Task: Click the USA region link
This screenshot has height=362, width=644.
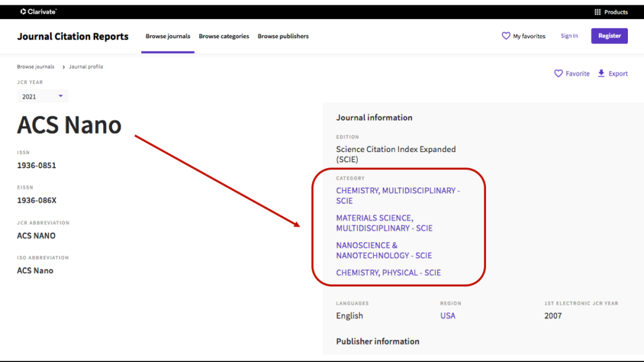Action: (x=448, y=315)
